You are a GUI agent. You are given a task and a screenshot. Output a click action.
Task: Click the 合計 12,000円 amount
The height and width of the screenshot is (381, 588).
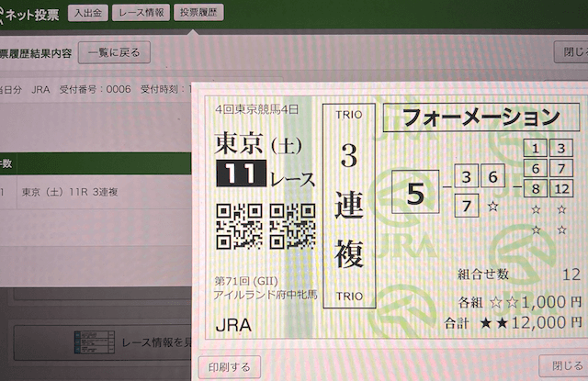point(513,322)
